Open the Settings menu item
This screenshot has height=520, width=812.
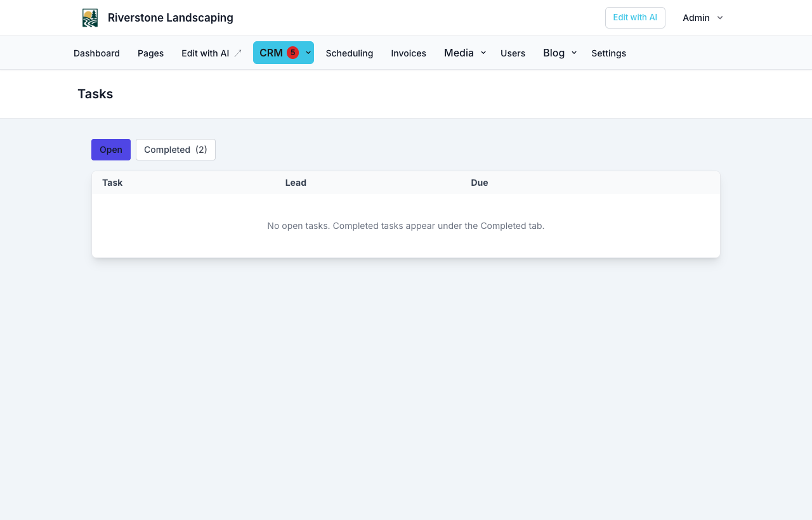tap(608, 53)
